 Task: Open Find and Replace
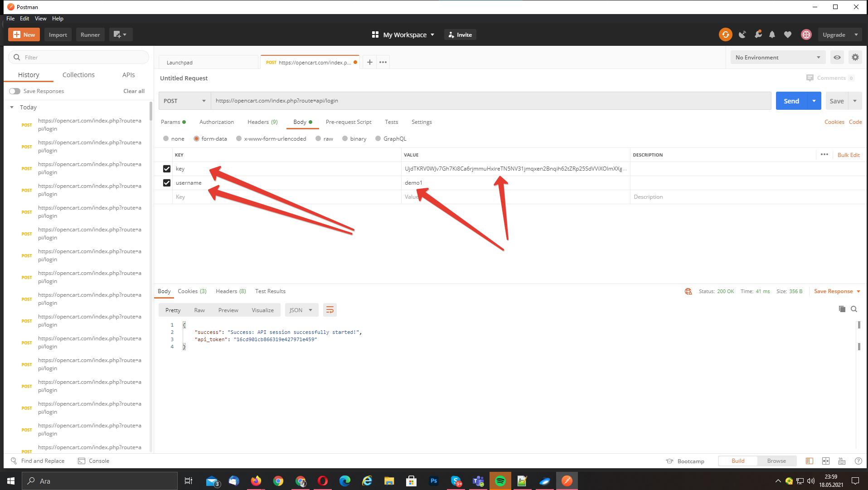[38, 461]
